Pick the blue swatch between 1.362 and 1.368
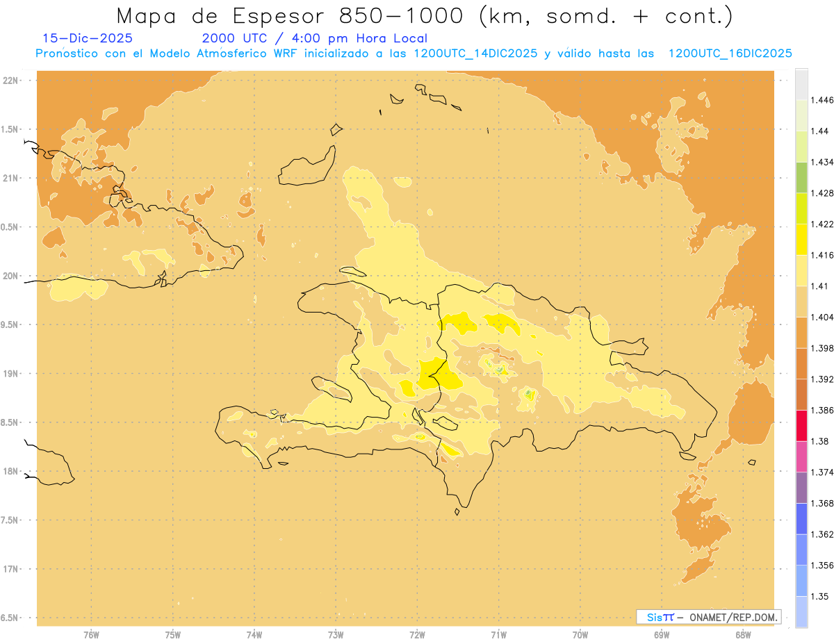The height and width of the screenshot is (644, 834). click(x=801, y=519)
